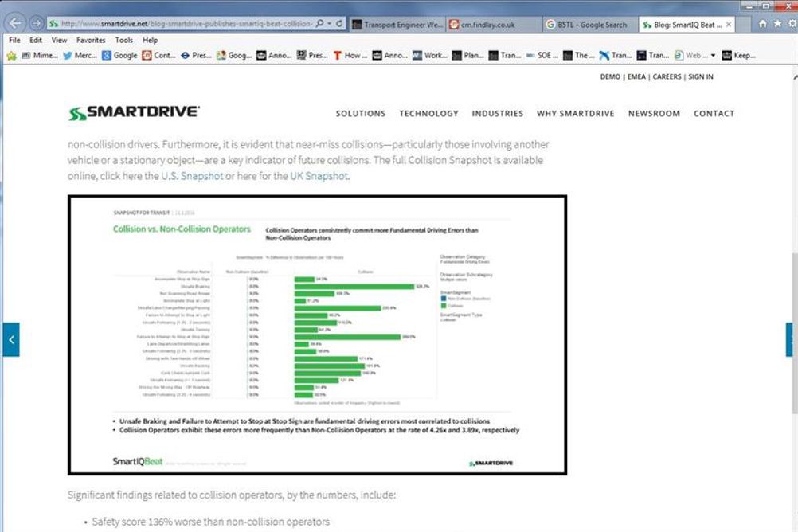Open TECHNOLOGY in site navigation

428,114
